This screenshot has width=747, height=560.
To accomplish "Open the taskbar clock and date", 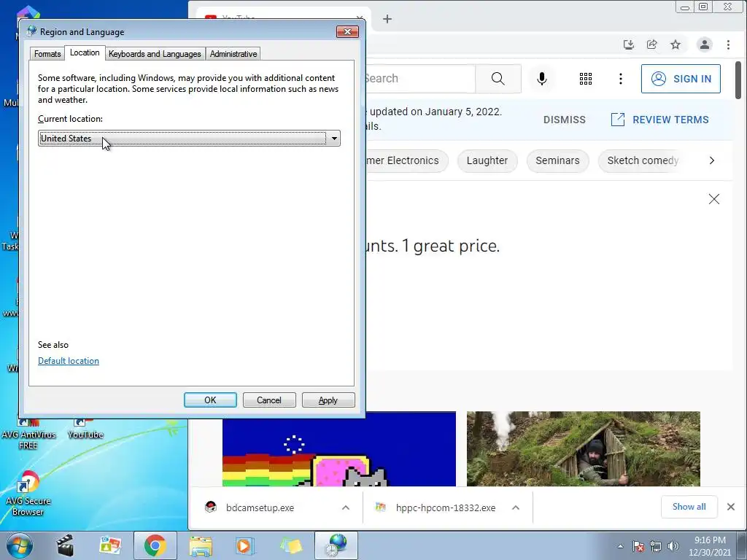I will point(710,546).
